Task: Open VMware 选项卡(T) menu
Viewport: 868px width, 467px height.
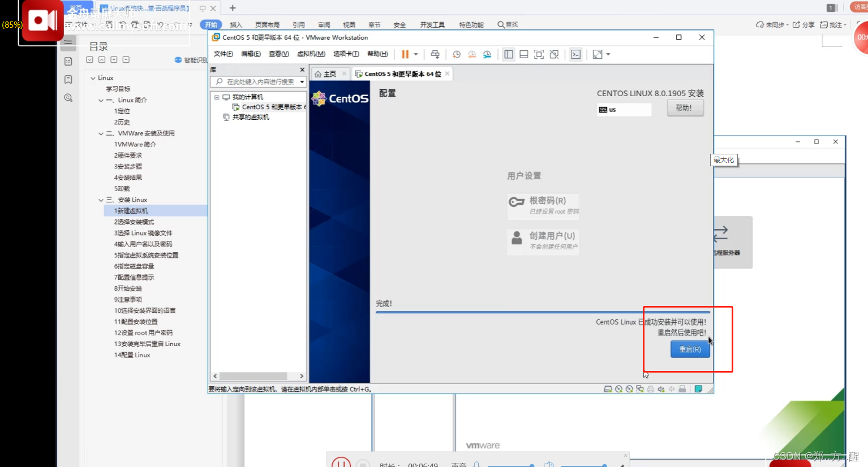Action: point(346,54)
